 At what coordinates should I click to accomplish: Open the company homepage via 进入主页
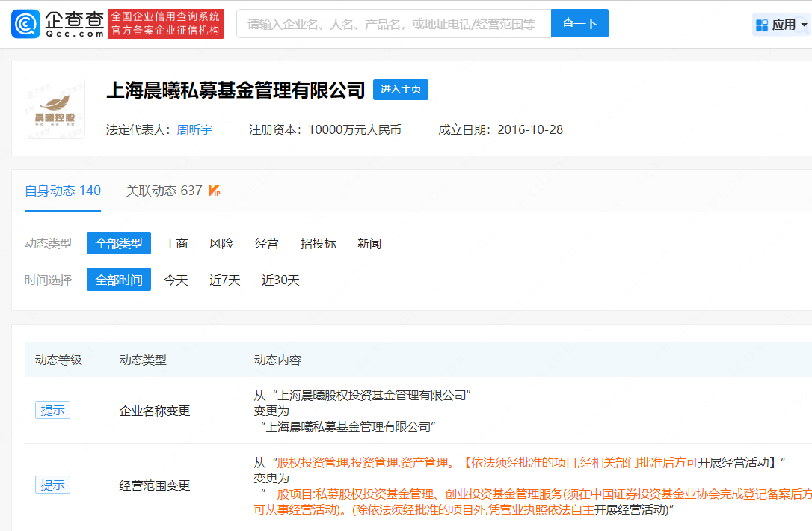coord(400,90)
